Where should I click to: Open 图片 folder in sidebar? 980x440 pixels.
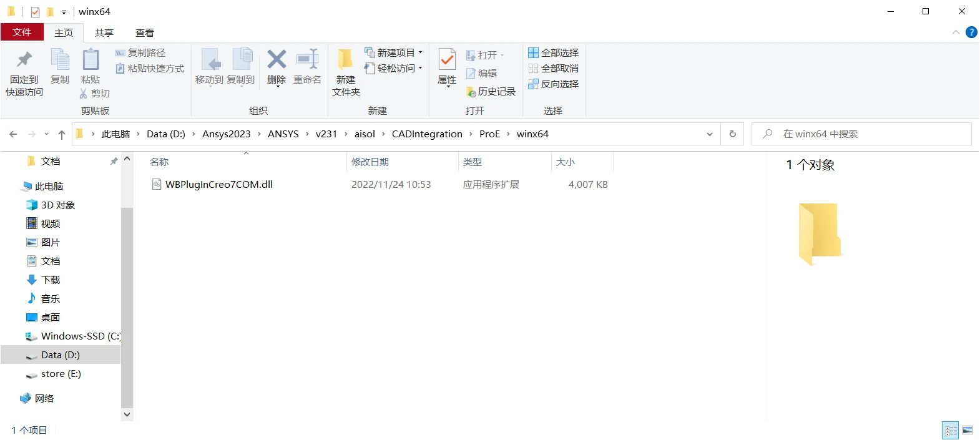(x=51, y=243)
